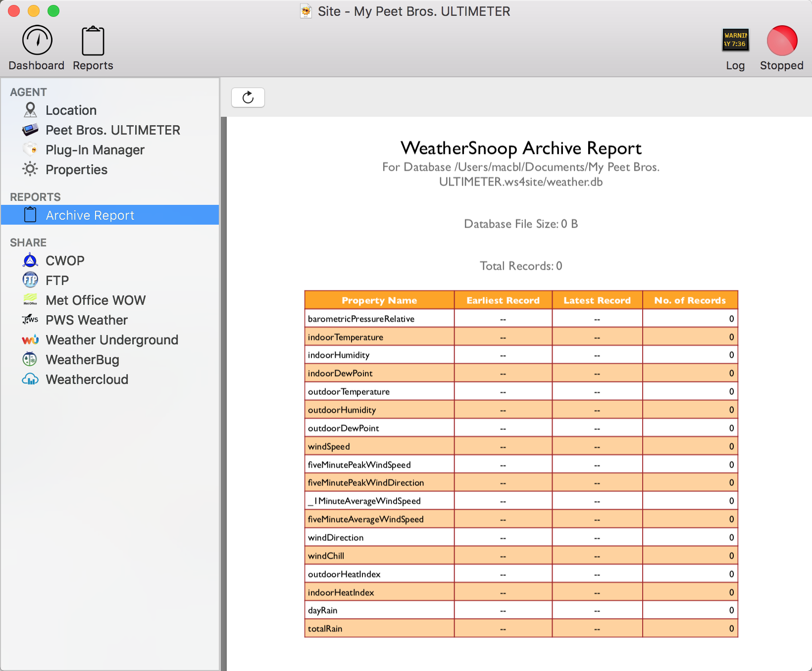This screenshot has height=671, width=812.
Task: Click the WeatherSnoop Archive Report title
Action: point(521,148)
